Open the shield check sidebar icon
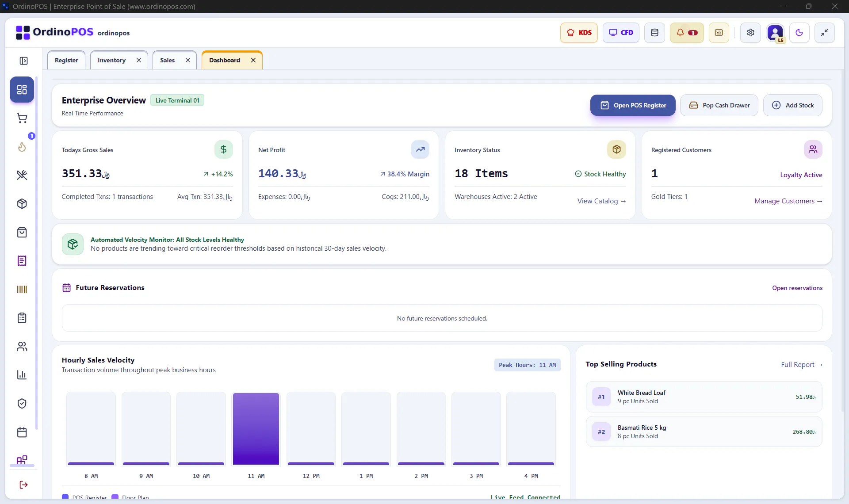 pyautogui.click(x=22, y=403)
